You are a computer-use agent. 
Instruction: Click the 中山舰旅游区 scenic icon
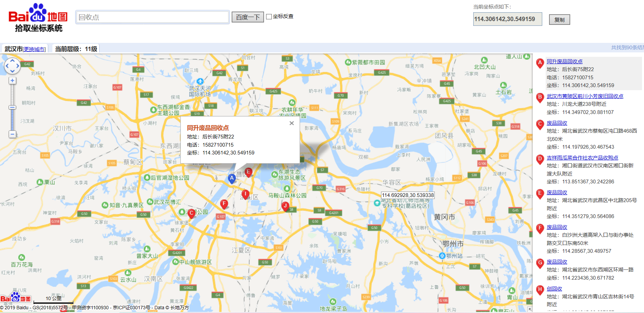pyautogui.click(x=176, y=262)
